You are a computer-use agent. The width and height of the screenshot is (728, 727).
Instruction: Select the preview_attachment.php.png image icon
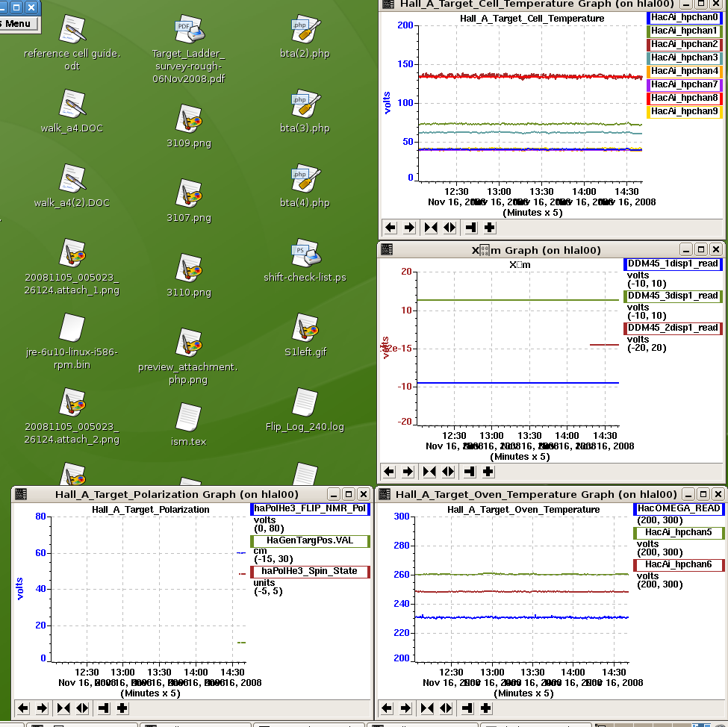pyautogui.click(x=189, y=343)
